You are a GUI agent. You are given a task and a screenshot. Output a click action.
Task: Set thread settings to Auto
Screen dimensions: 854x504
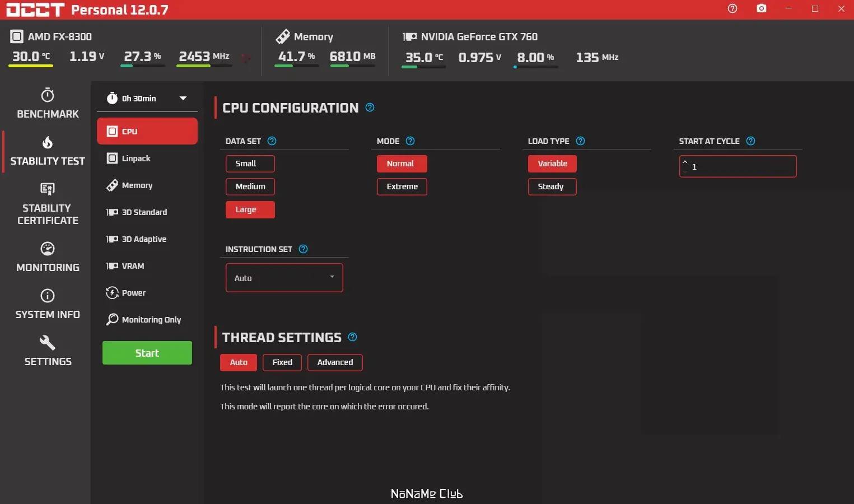tap(239, 362)
